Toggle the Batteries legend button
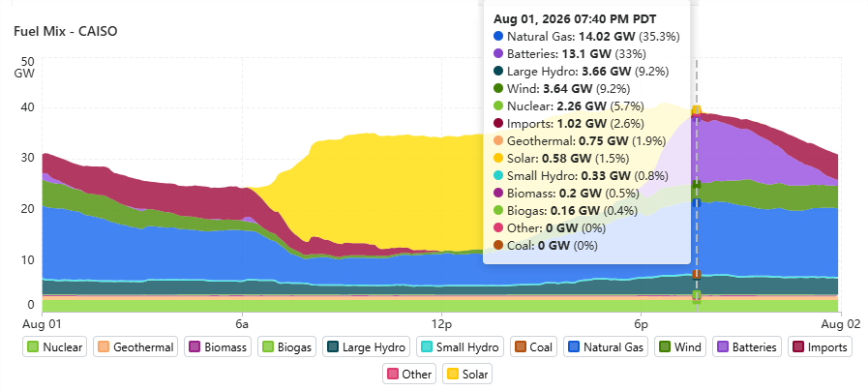The width and height of the screenshot is (868, 391). tap(747, 347)
